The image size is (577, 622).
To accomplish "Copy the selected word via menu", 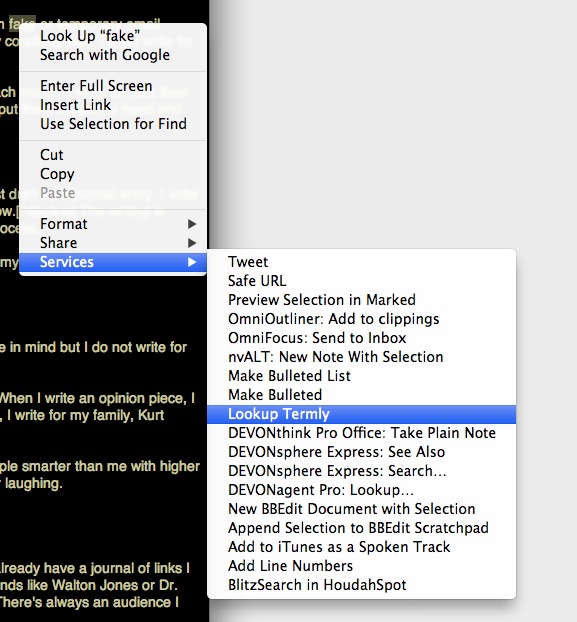I will click(113, 174).
